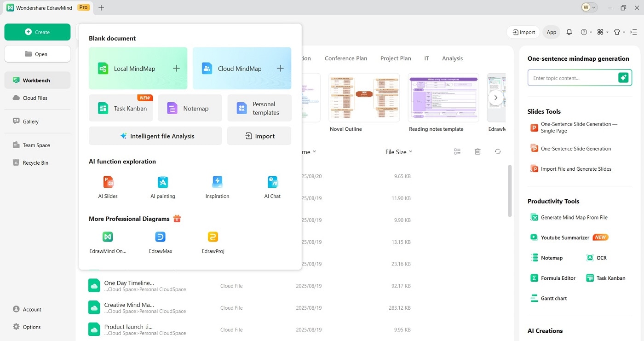
Task: Open the OCR tool
Action: (x=597, y=258)
